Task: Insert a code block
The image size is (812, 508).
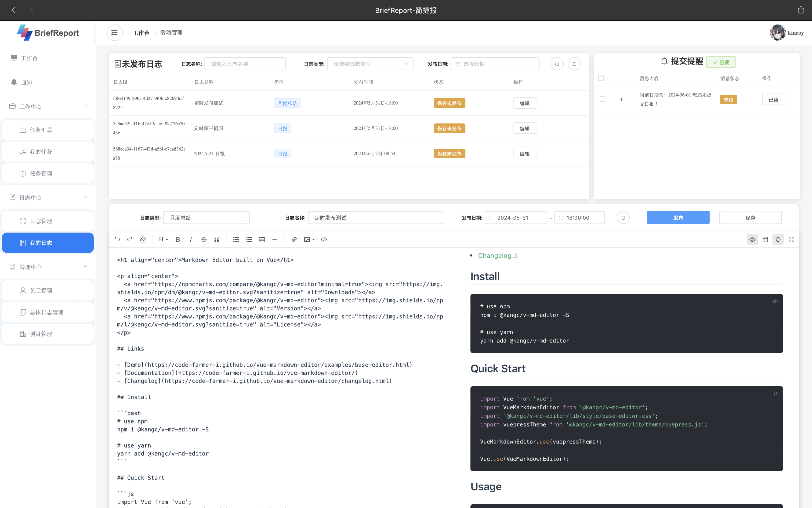Action: click(324, 239)
